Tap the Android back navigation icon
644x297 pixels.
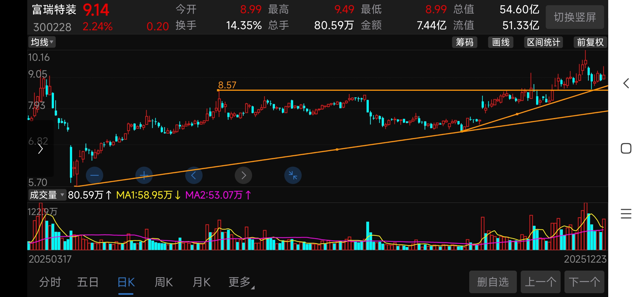tap(626, 83)
